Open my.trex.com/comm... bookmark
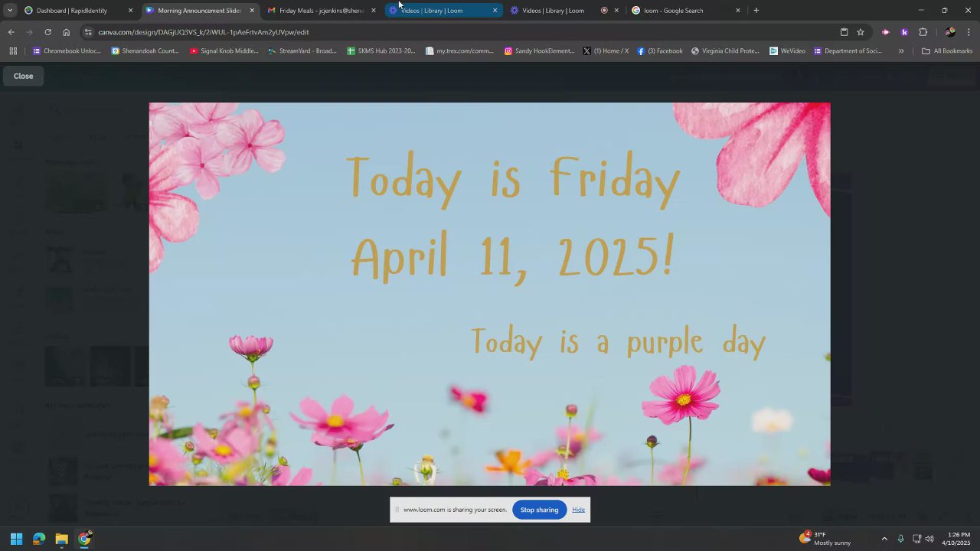The width and height of the screenshot is (980, 551). pyautogui.click(x=459, y=51)
